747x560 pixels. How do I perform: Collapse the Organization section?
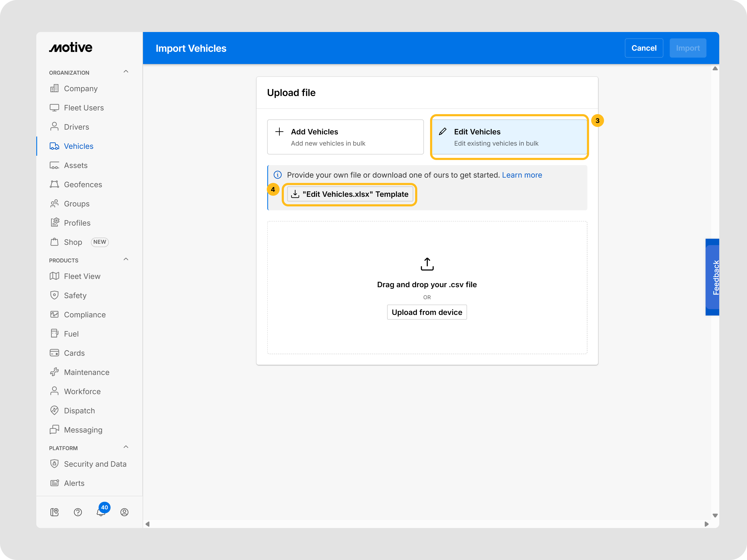(126, 71)
